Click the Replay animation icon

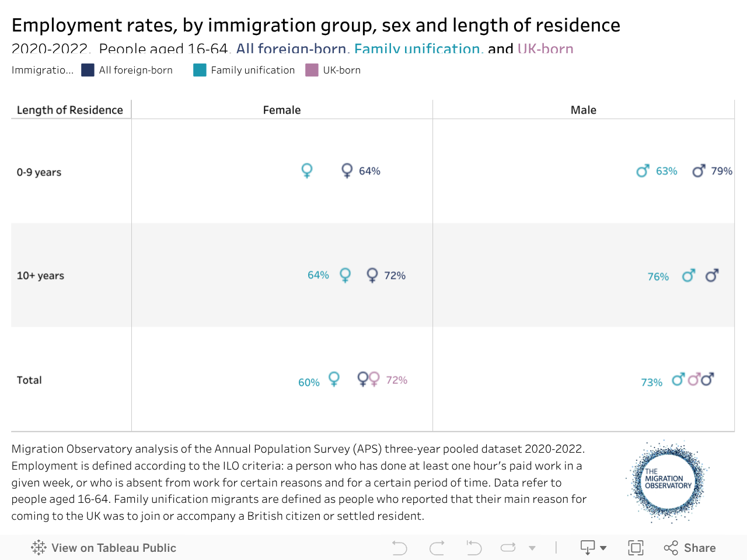tap(508, 548)
